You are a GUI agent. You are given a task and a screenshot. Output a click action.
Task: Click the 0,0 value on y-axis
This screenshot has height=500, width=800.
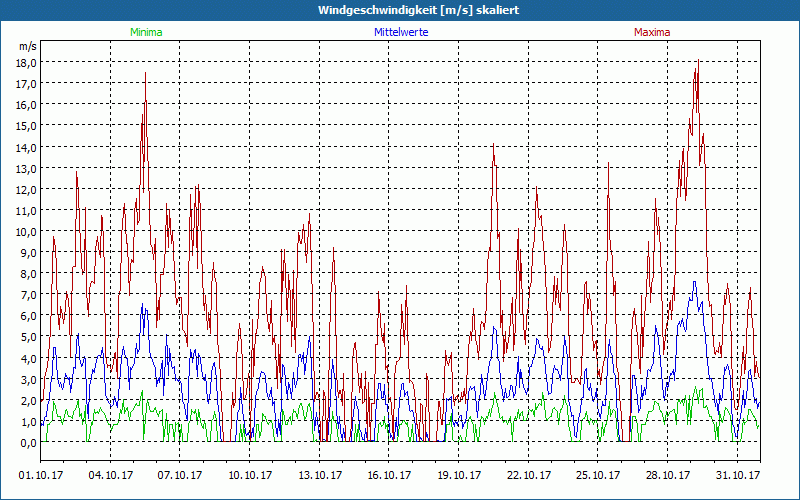coord(30,443)
